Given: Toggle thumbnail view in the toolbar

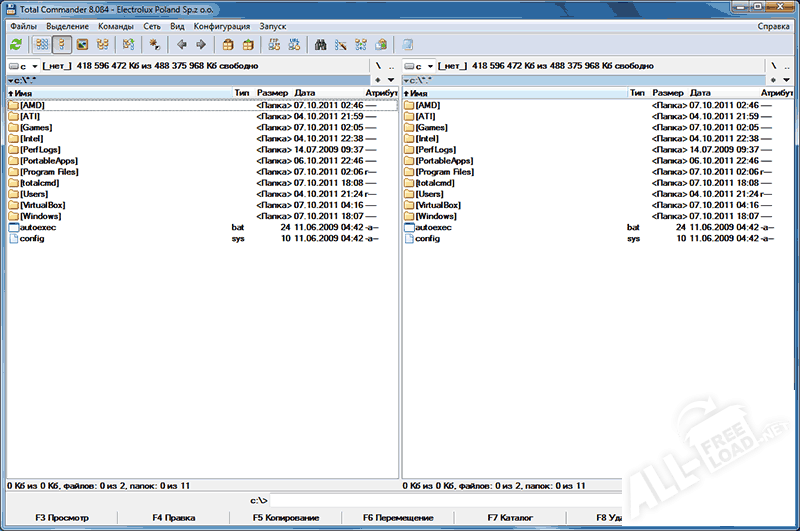Looking at the screenshot, I should tap(81, 44).
